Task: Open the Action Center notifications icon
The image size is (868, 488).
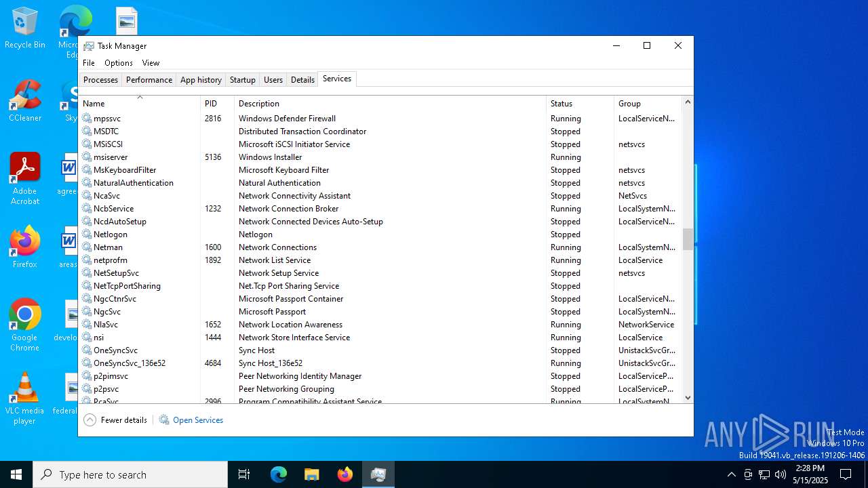Action: click(x=846, y=474)
